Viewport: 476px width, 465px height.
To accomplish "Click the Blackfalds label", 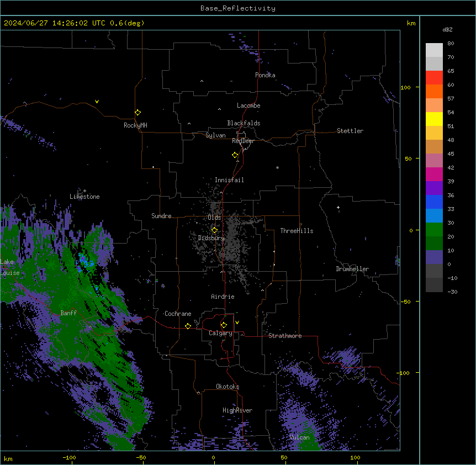I will coord(244,123).
